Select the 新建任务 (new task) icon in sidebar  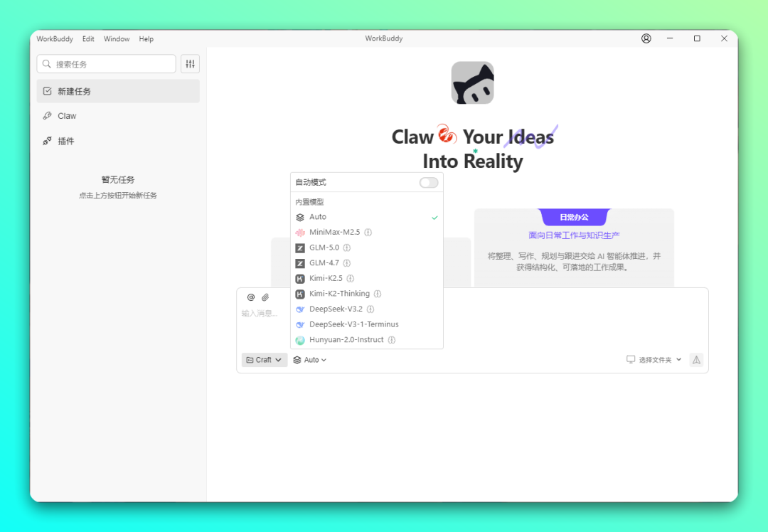(x=46, y=90)
